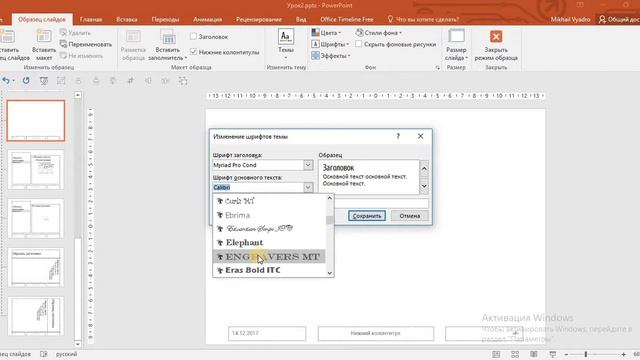This screenshot has height=360, width=640.
Task: Click the slideshow from beginning toolbar icon
Action: pyautogui.click(x=44, y=81)
